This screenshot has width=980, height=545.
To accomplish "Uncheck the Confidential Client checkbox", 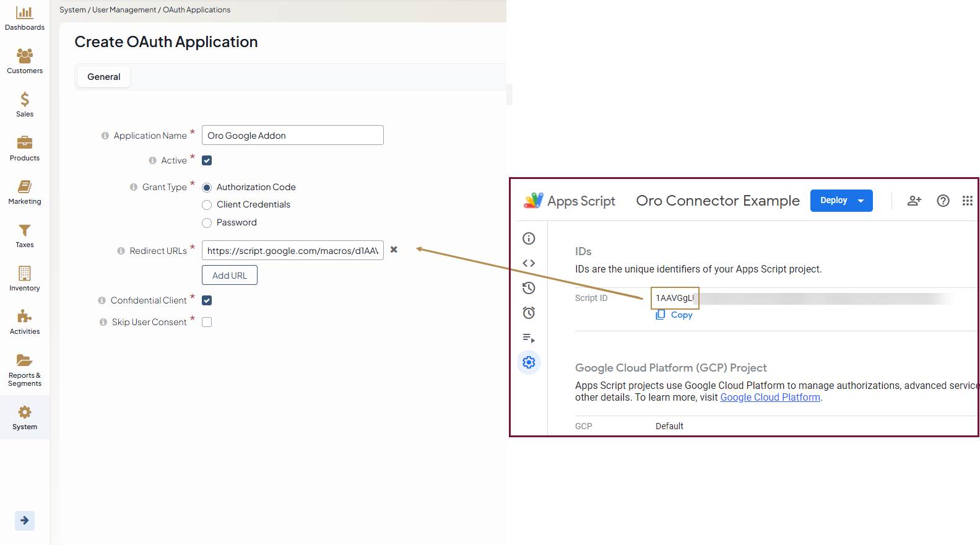I will click(x=207, y=300).
